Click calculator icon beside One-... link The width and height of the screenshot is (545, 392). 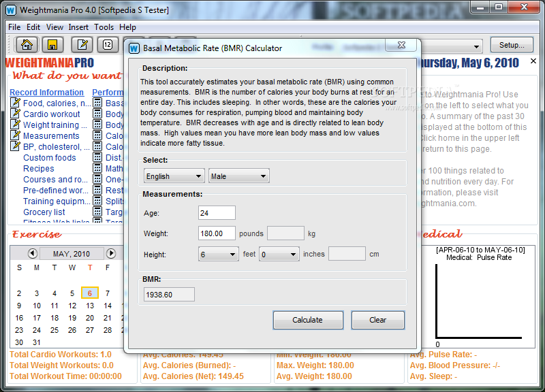[97, 179]
